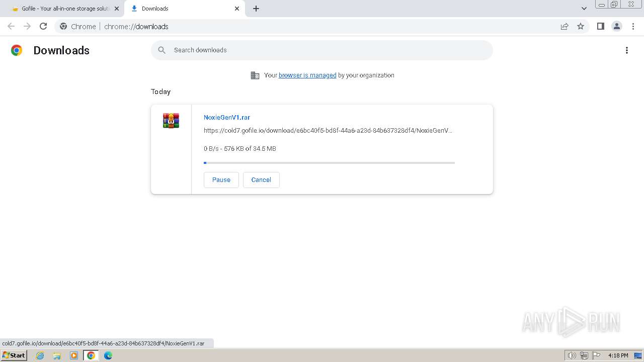Expand the tab search dropdown arrow

coord(584,9)
